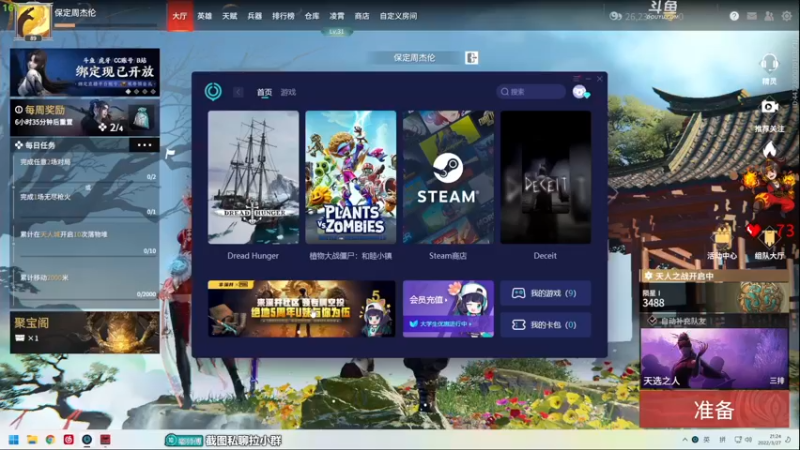The width and height of the screenshot is (800, 450).
Task: Click the back arrow in launcher window
Action: pos(238,92)
